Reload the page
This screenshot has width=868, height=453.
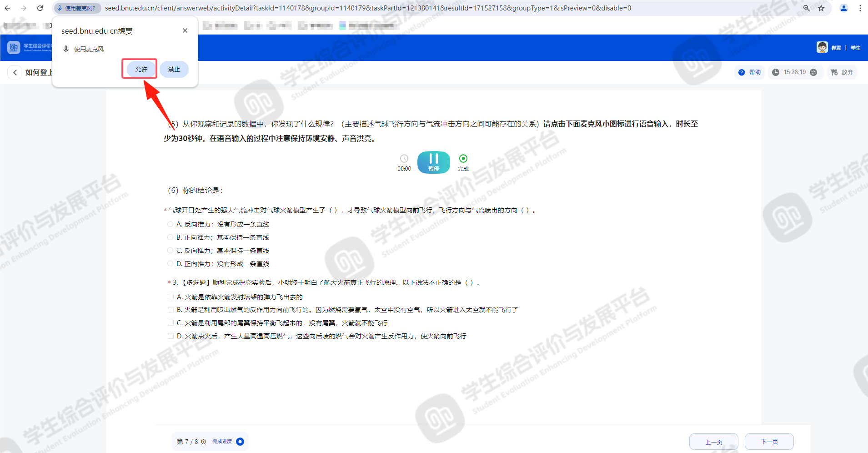tap(40, 8)
